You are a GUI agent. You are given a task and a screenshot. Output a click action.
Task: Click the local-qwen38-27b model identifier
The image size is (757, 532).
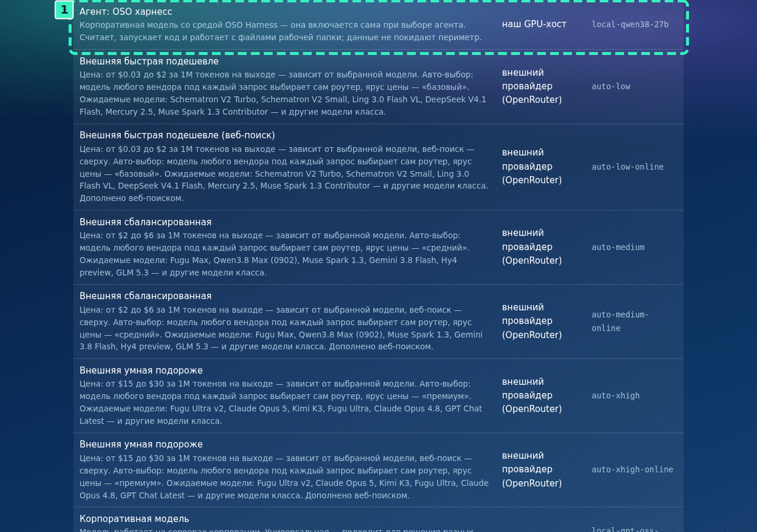tap(630, 24)
